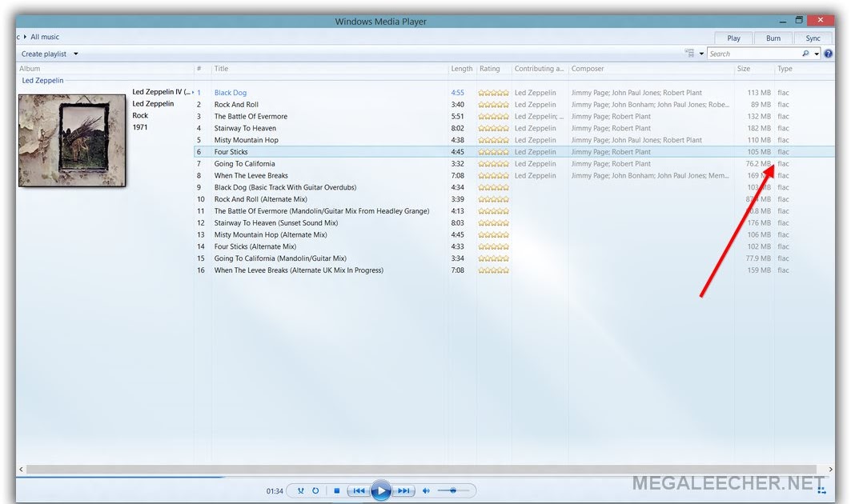
Task: Sort by the Album column header
Action: [30, 68]
